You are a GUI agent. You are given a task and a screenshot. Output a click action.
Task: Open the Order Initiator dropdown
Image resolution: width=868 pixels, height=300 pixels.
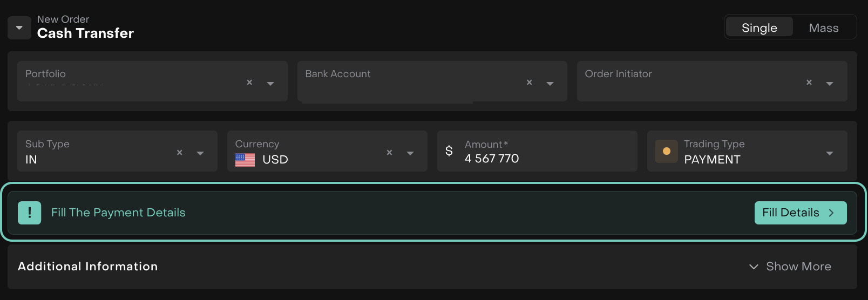point(830,84)
